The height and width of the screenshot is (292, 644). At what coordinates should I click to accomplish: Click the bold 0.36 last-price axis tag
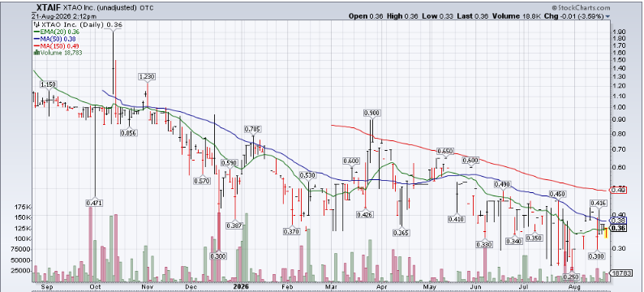(619, 229)
